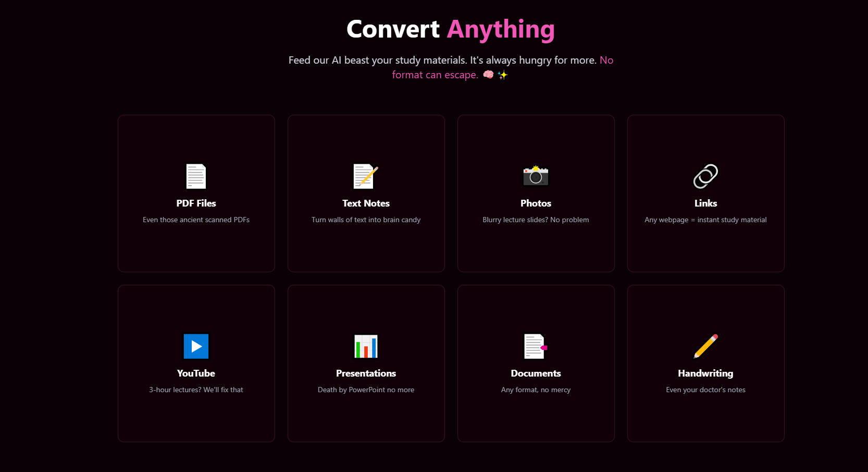Click the Links chain icon
Viewport: 868px width, 472px height.
[x=705, y=176]
